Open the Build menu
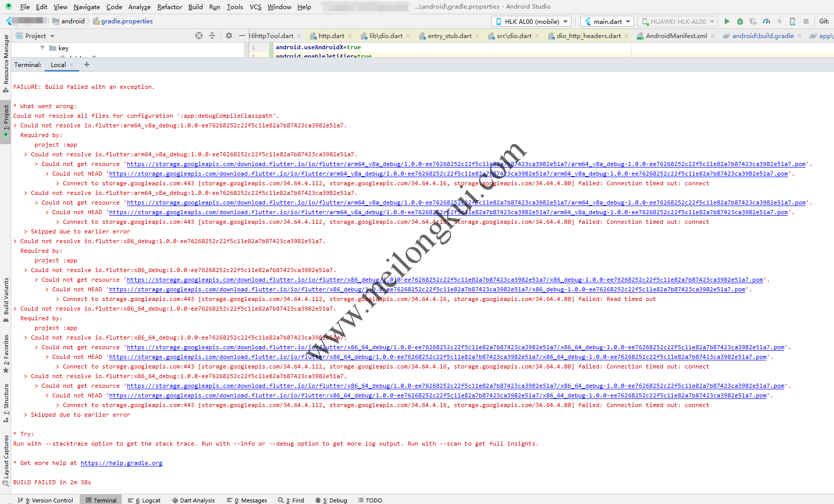This screenshot has width=834, height=504. tap(195, 7)
